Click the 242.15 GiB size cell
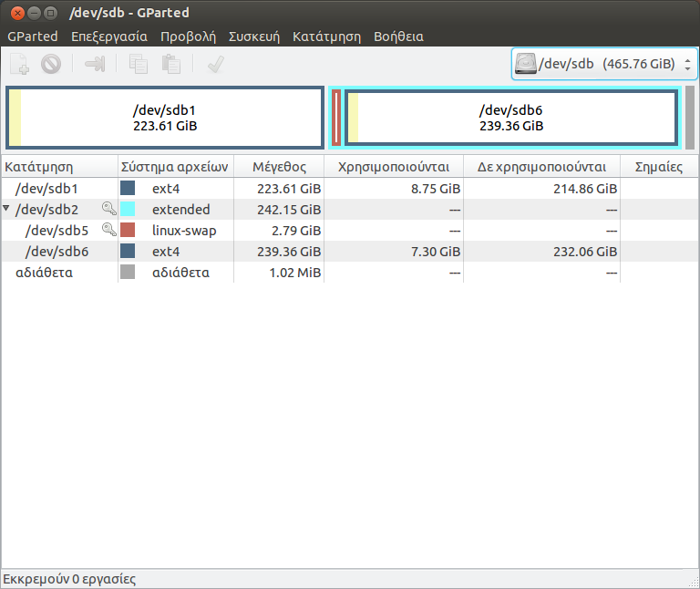The width and height of the screenshot is (700, 589). coord(289,210)
